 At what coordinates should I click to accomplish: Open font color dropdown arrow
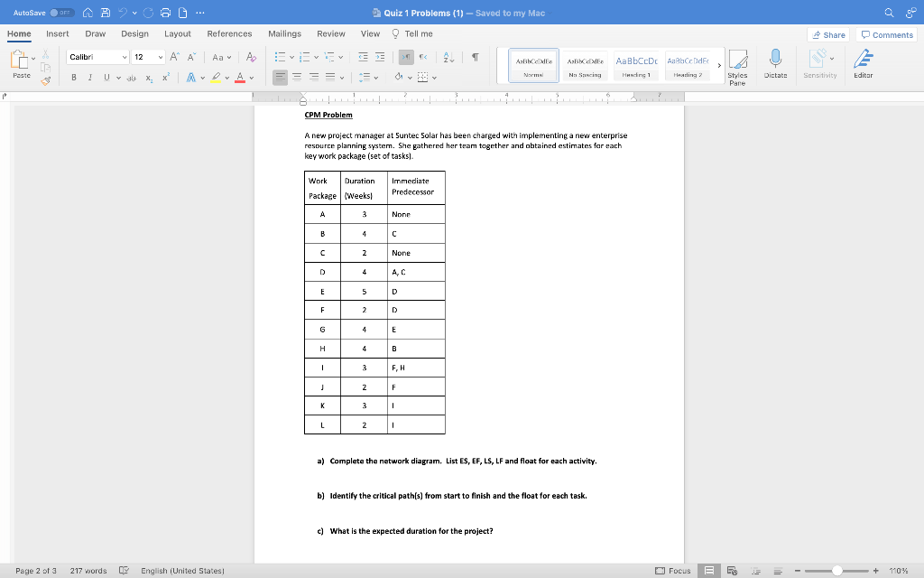[x=252, y=78]
